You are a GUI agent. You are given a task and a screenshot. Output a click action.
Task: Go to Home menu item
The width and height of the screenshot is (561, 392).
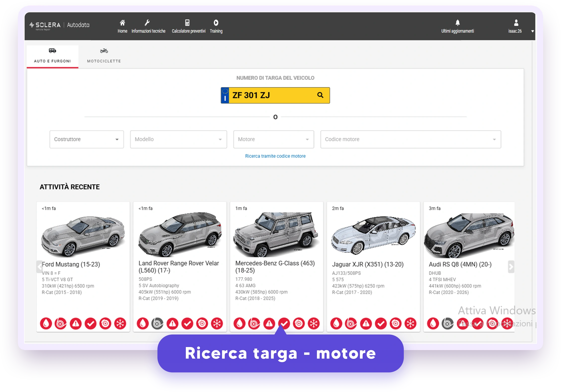click(122, 31)
